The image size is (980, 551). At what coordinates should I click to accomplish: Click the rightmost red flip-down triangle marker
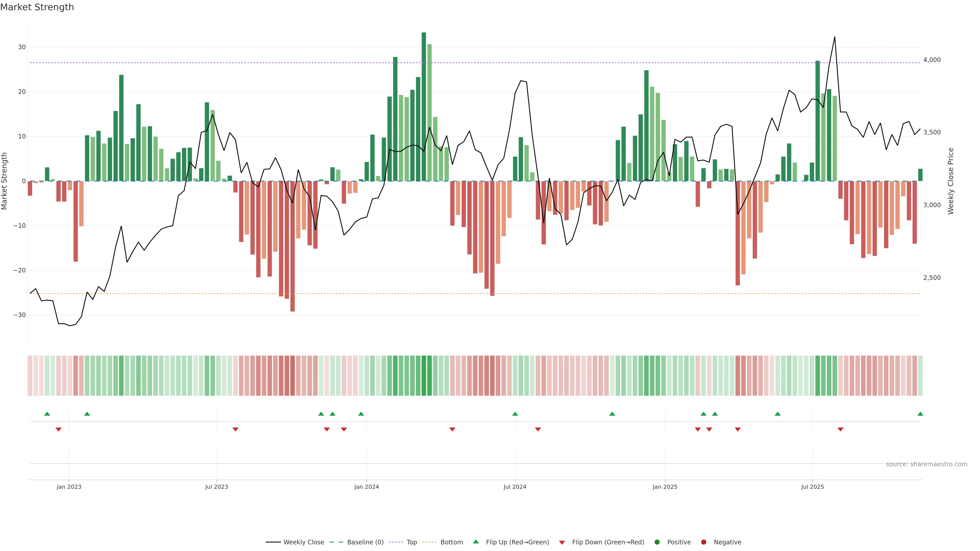pos(840,429)
